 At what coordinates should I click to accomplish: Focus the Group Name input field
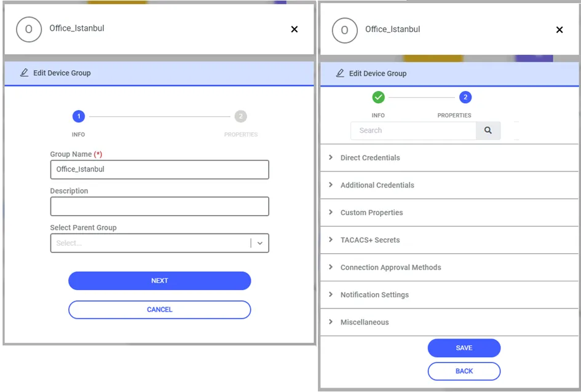160,170
